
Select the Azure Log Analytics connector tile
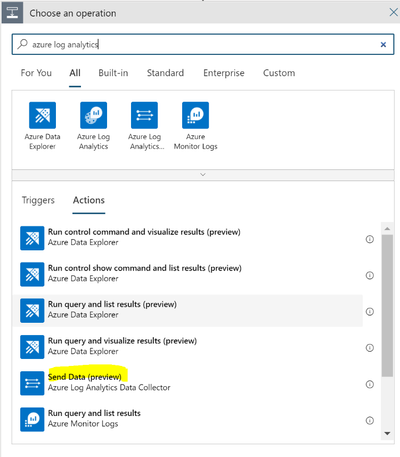(x=93, y=126)
